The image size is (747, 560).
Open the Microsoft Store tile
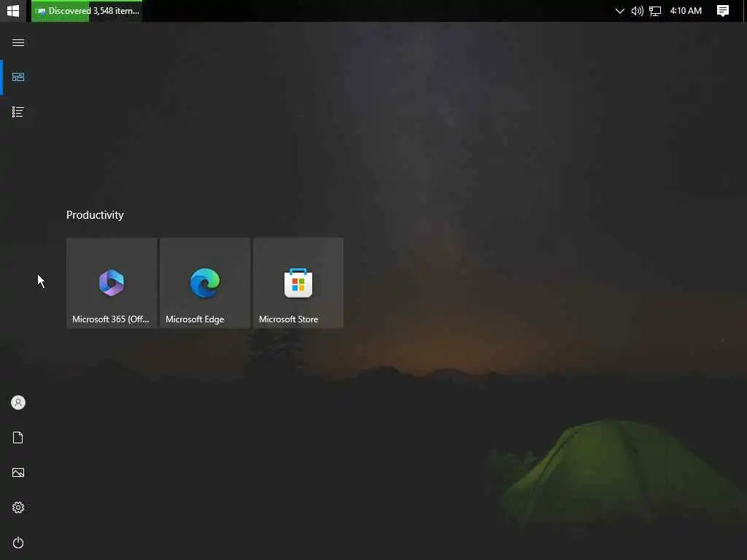[298, 283]
